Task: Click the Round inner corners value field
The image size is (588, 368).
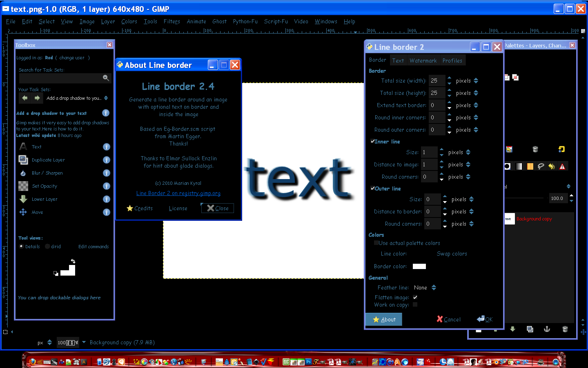Action: click(x=437, y=118)
